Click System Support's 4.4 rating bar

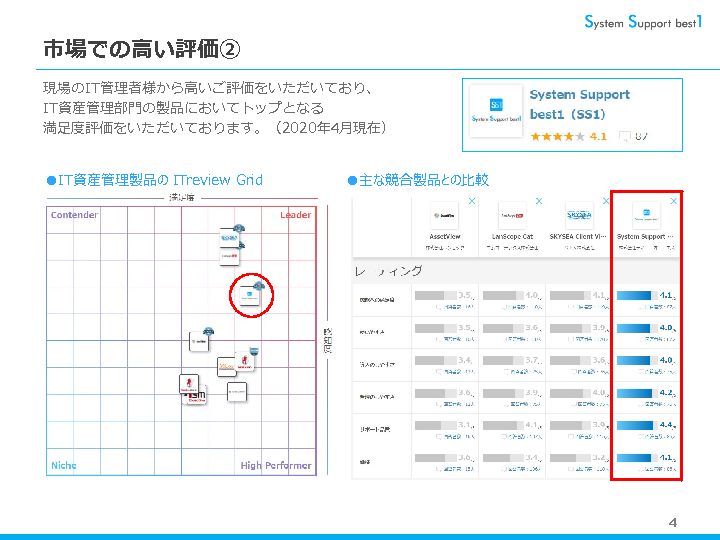(x=637, y=425)
